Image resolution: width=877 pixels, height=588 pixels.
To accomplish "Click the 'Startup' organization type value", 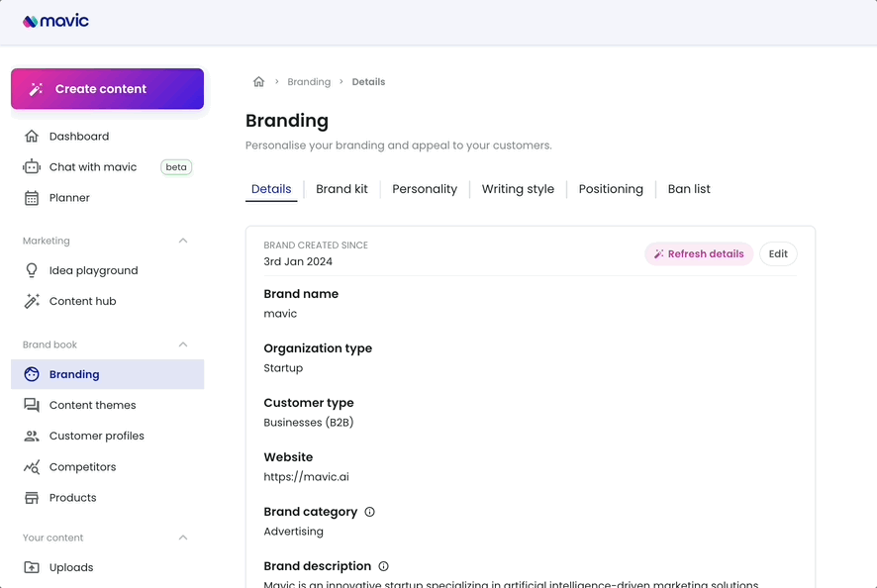I will [x=283, y=368].
